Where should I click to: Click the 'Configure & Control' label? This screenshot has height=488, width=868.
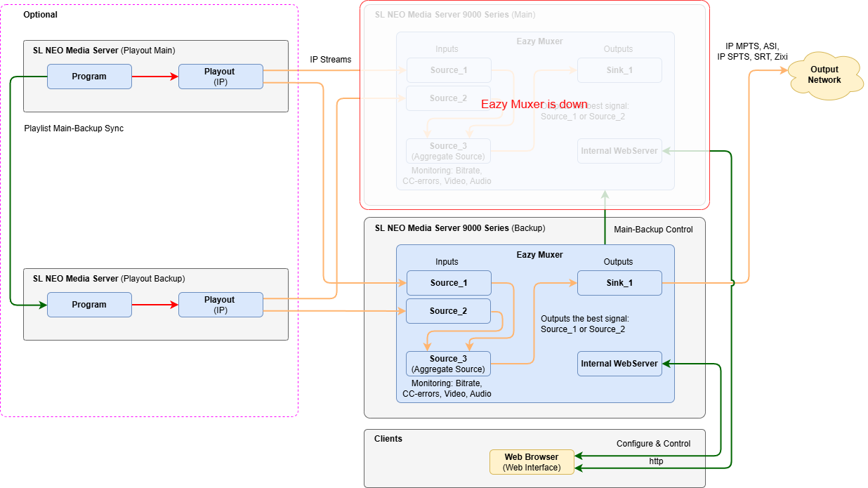[x=653, y=444]
